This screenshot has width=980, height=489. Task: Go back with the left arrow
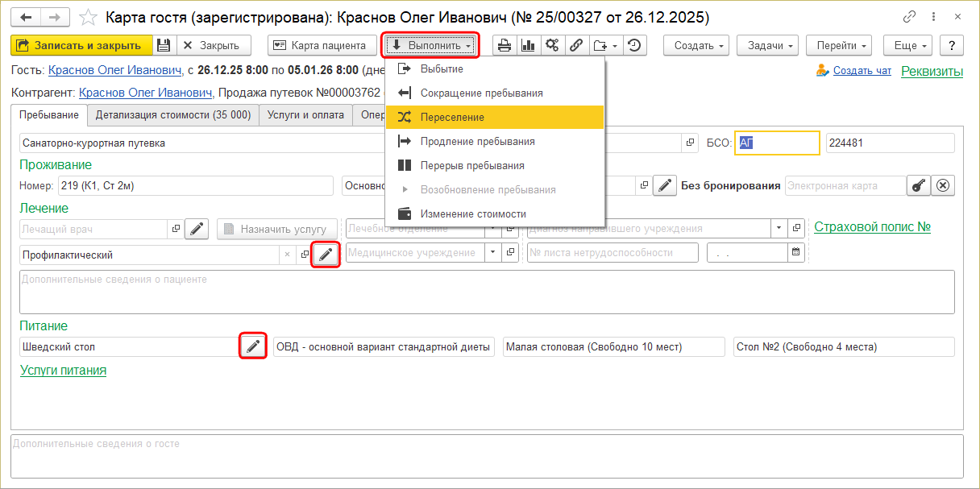(27, 16)
